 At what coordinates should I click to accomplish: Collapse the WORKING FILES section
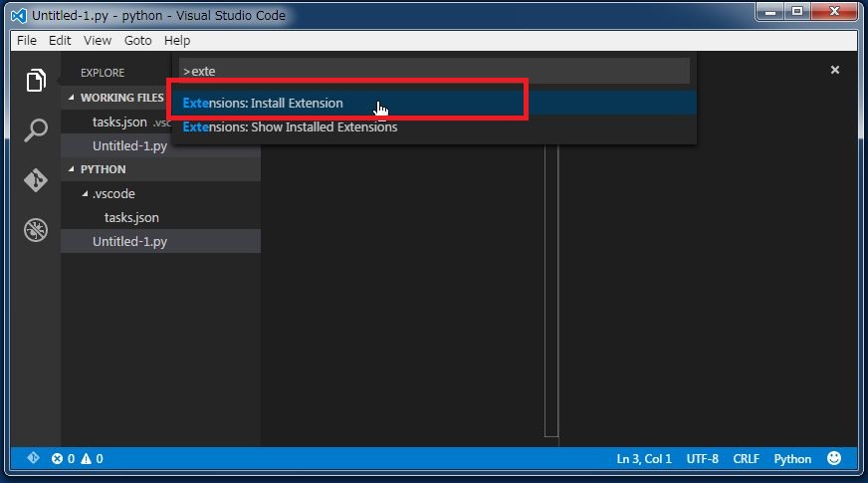pyautogui.click(x=72, y=98)
